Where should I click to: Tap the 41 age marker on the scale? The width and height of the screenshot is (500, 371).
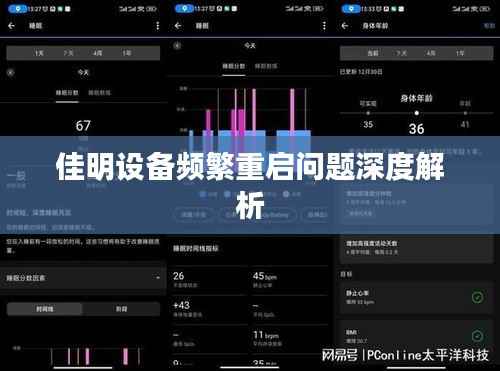(465, 124)
